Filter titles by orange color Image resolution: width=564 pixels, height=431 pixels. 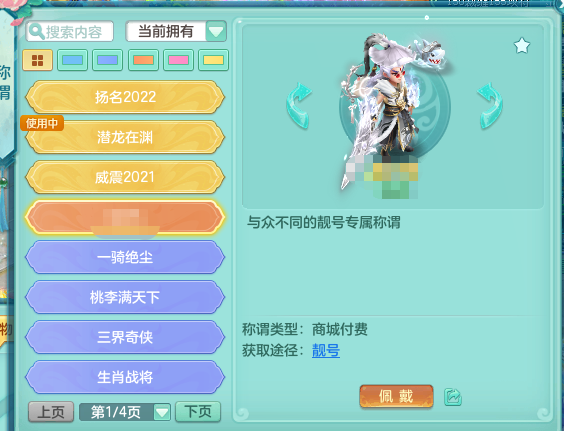143,60
